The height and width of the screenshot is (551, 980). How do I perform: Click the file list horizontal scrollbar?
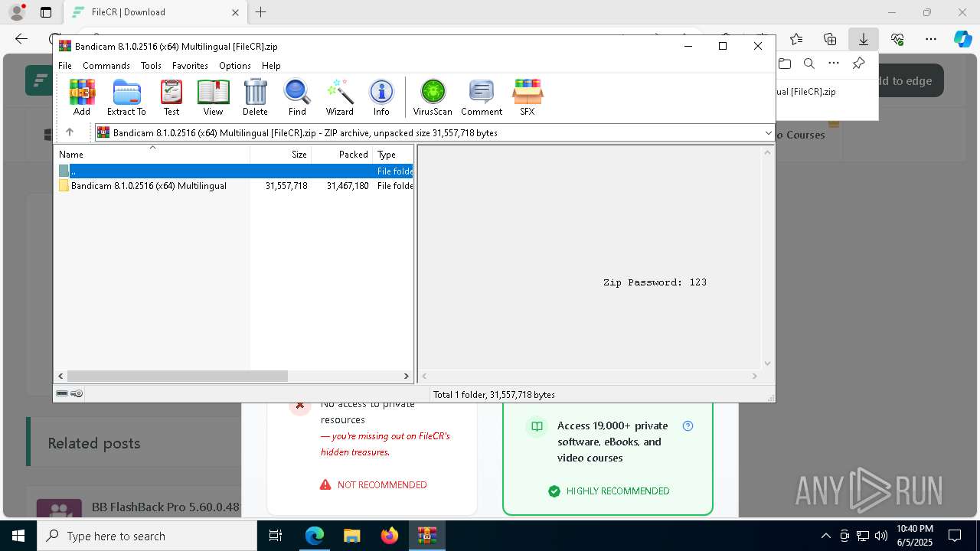177,376
